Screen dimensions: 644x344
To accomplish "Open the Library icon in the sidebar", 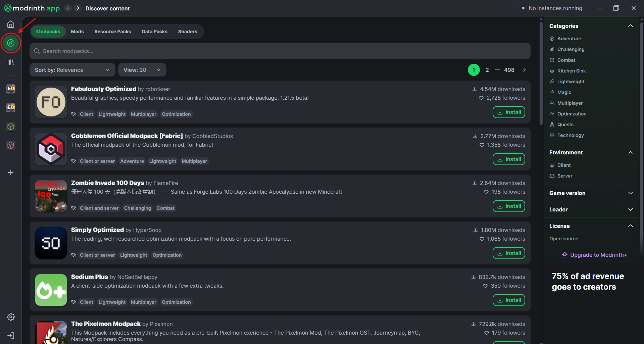I will (x=11, y=62).
